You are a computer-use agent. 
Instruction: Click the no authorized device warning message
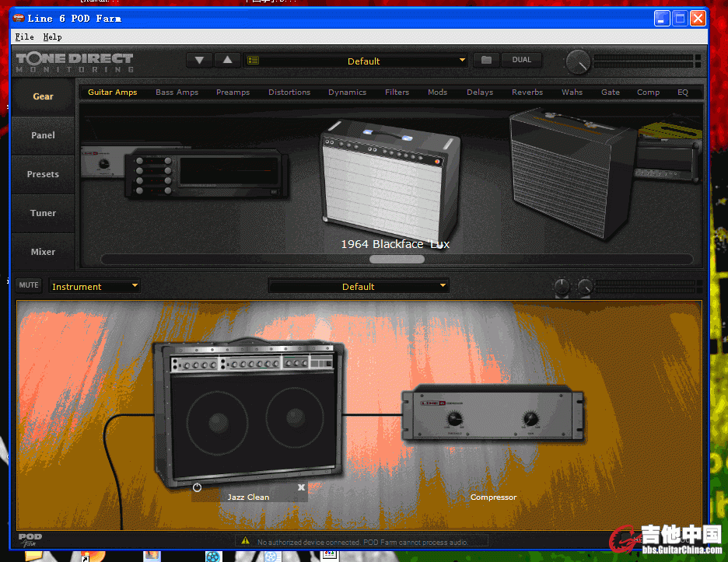[362, 542]
